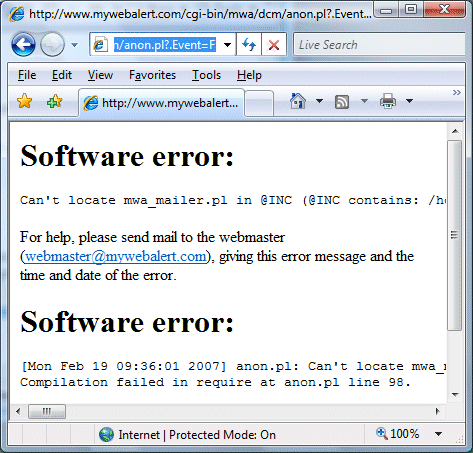Go to Home page icon

point(298,101)
